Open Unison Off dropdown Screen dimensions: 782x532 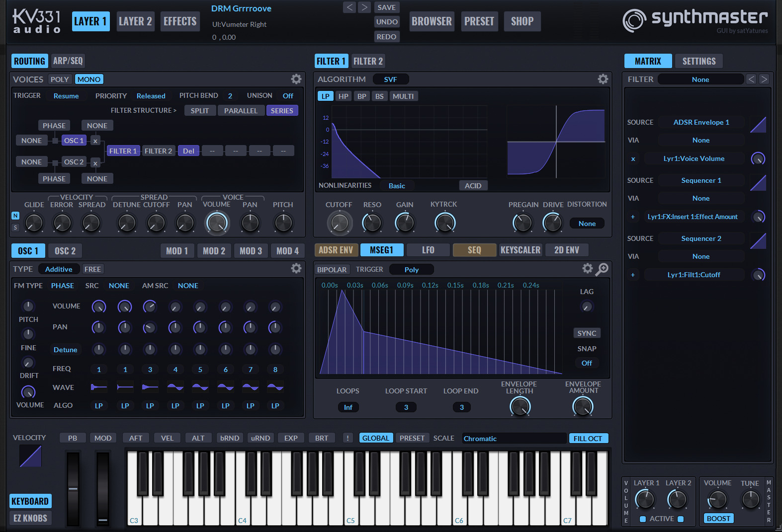click(x=288, y=96)
